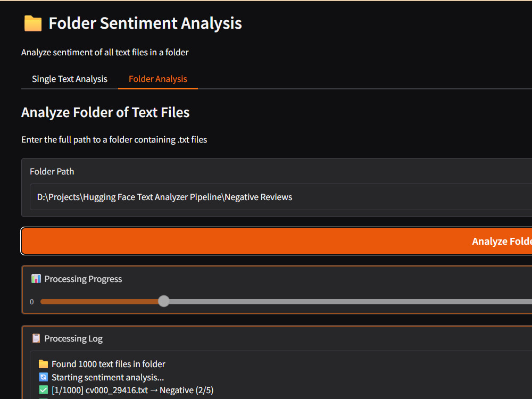The image size is (532, 399).
Task: Click the text 'Analyze sentiment of all text files in a folder'
Action: coord(105,52)
